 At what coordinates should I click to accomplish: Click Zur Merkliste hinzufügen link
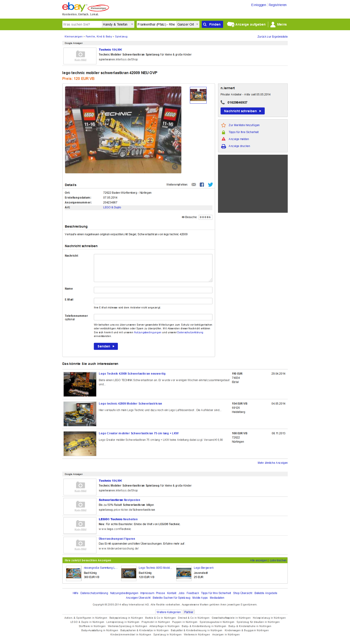[244, 125]
